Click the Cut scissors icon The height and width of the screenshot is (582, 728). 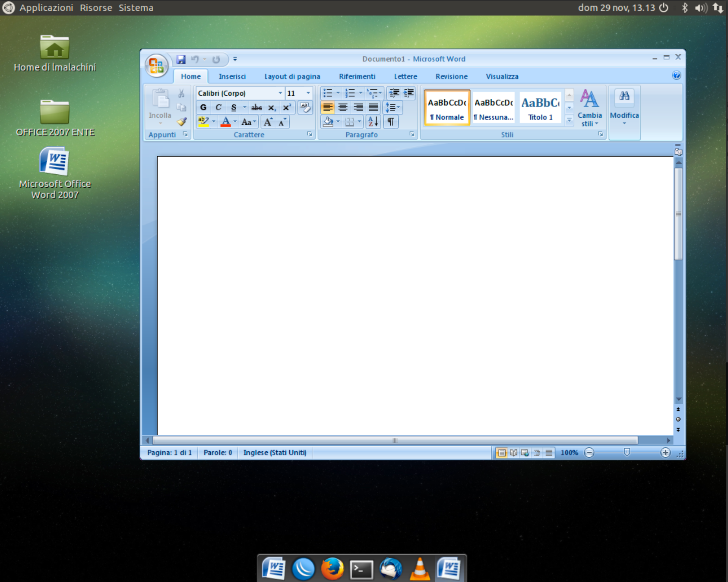click(x=181, y=94)
